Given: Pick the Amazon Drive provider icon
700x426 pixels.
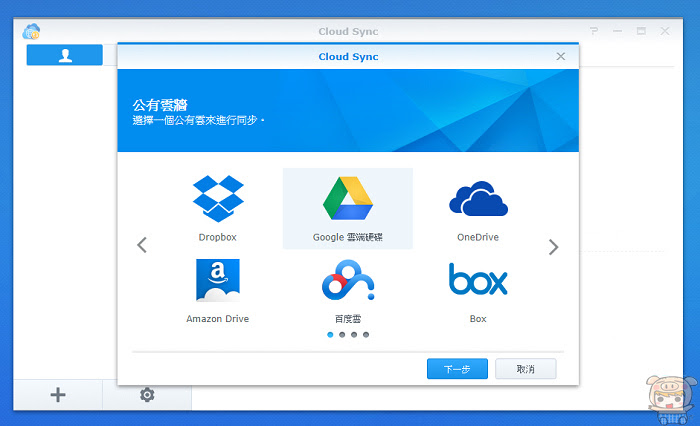Looking at the screenshot, I should (x=218, y=280).
